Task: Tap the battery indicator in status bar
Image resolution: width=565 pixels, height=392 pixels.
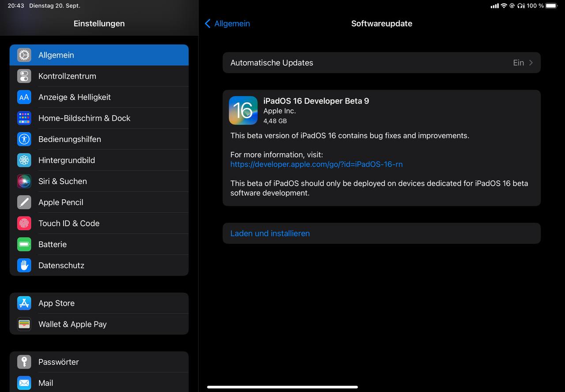Action: [551, 6]
